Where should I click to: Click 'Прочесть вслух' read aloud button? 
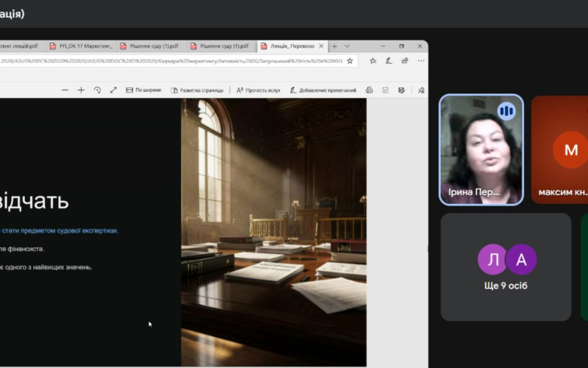point(258,91)
